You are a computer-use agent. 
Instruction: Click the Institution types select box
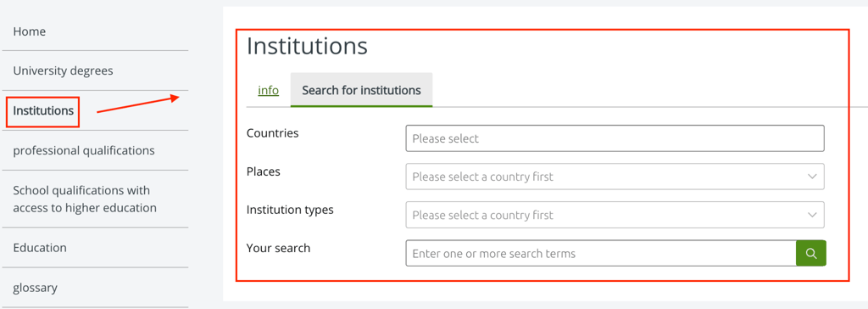615,215
